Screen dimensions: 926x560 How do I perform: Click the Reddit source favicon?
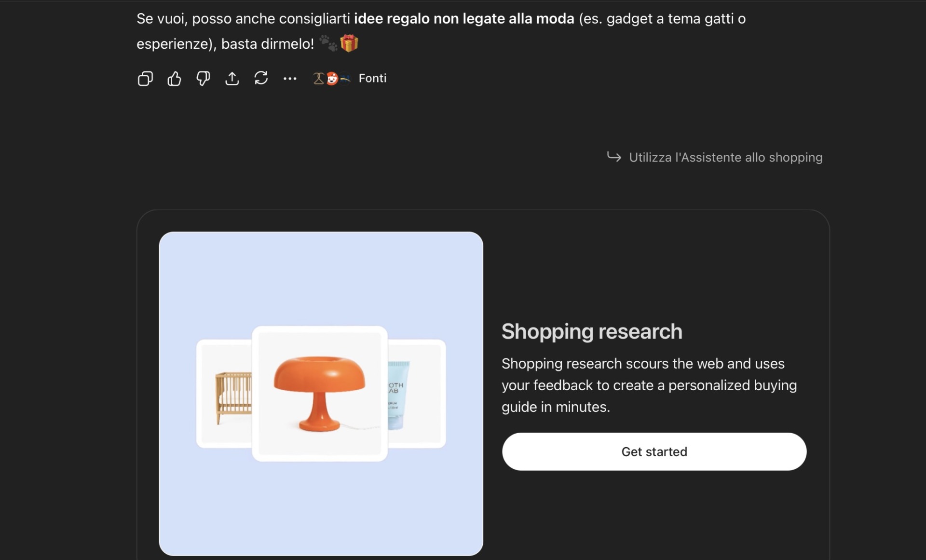(332, 79)
